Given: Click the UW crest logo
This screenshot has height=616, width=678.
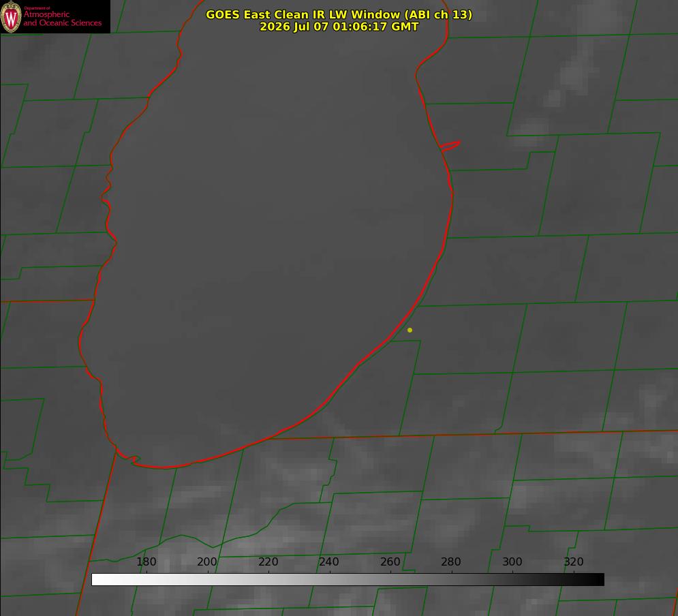Looking at the screenshot, I should [11, 16].
